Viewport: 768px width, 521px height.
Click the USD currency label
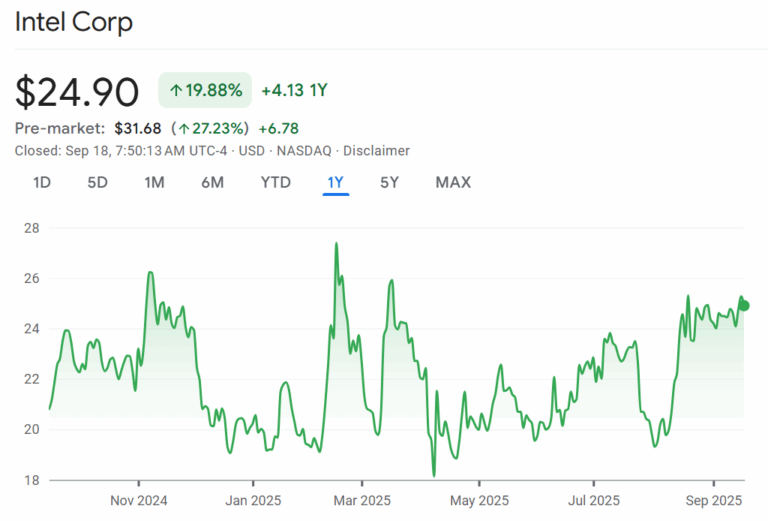point(252,151)
